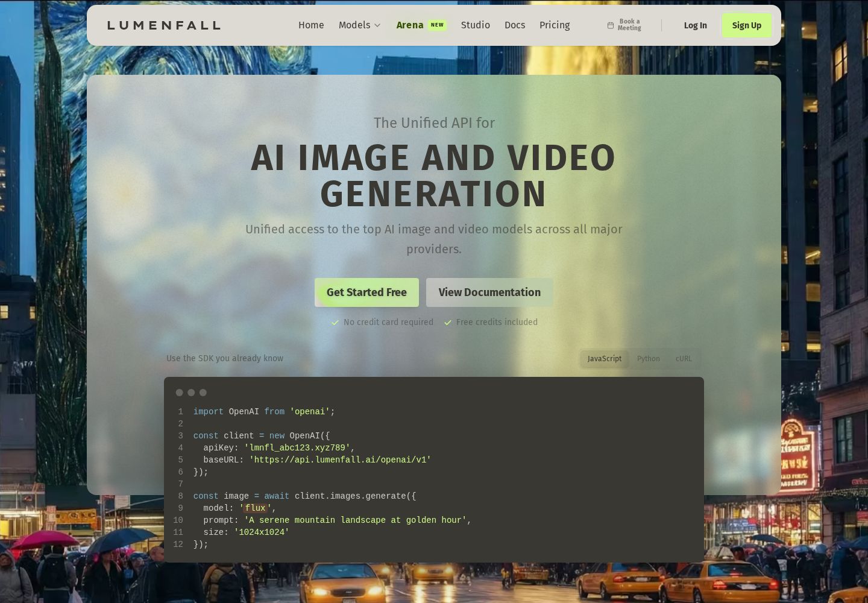Click Get Started Free button
The width and height of the screenshot is (868, 603).
pyautogui.click(x=366, y=292)
